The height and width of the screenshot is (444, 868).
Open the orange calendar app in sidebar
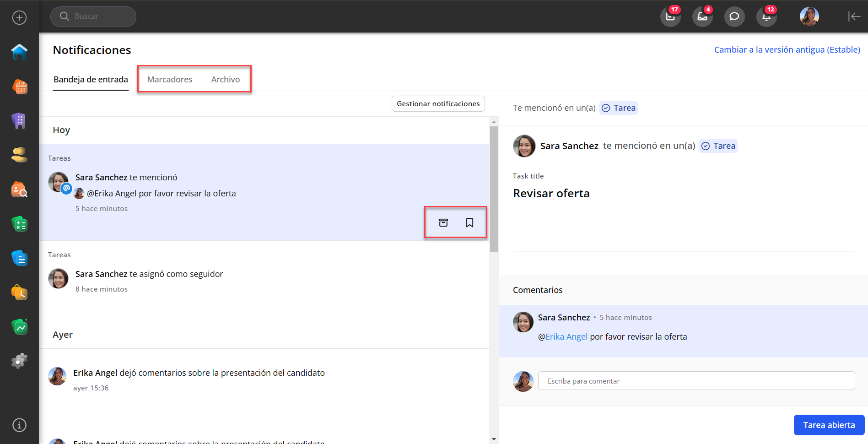click(x=19, y=87)
